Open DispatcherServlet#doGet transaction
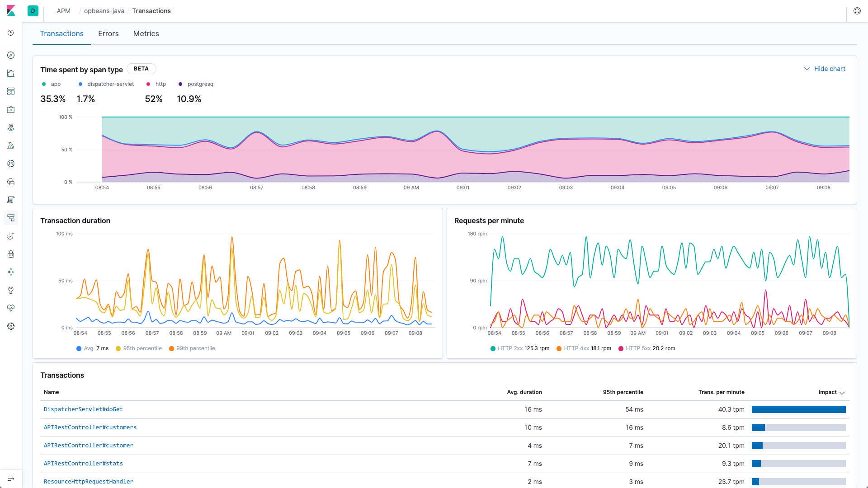This screenshot has height=488, width=868. (x=83, y=409)
